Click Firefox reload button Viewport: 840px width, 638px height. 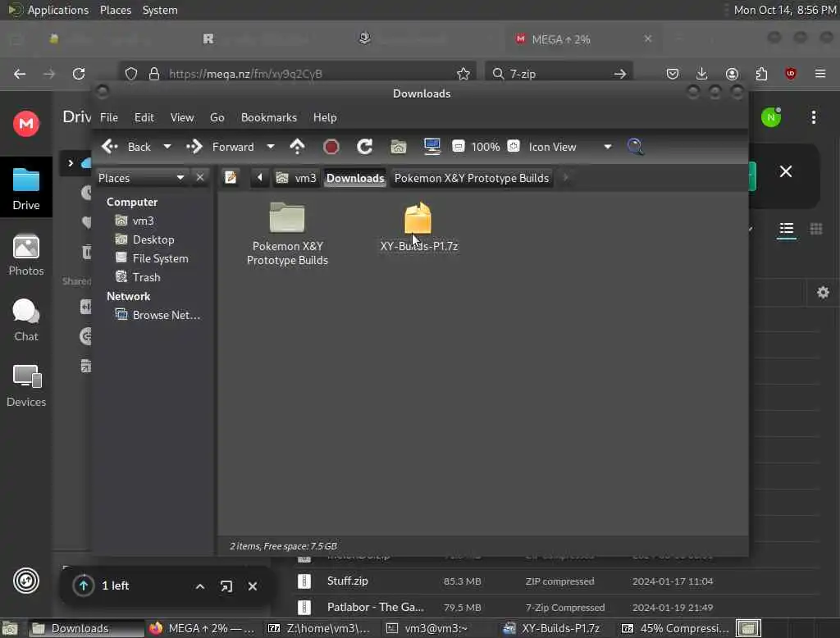click(79, 73)
